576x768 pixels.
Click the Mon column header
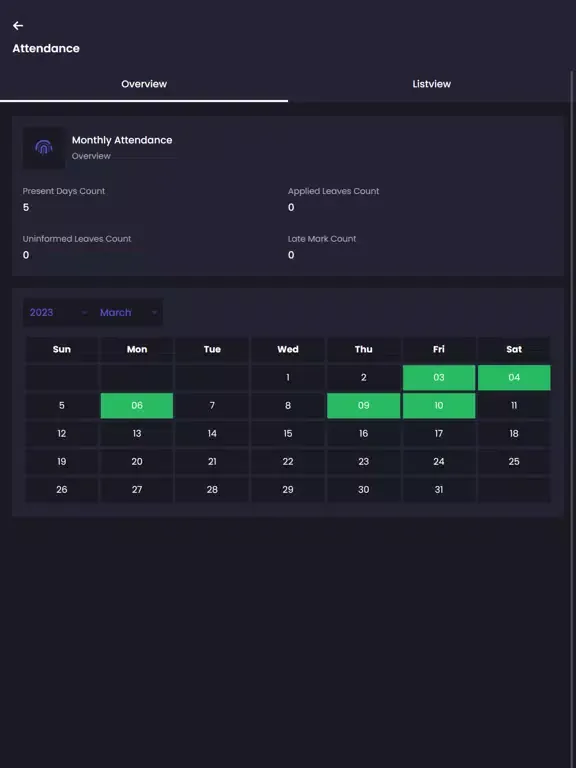click(x=137, y=349)
